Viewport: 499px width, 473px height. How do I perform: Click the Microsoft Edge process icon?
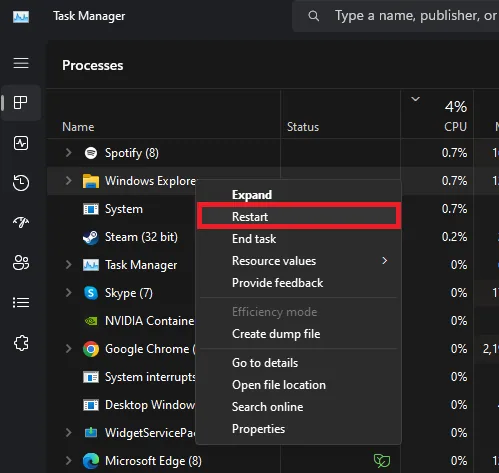point(91,461)
